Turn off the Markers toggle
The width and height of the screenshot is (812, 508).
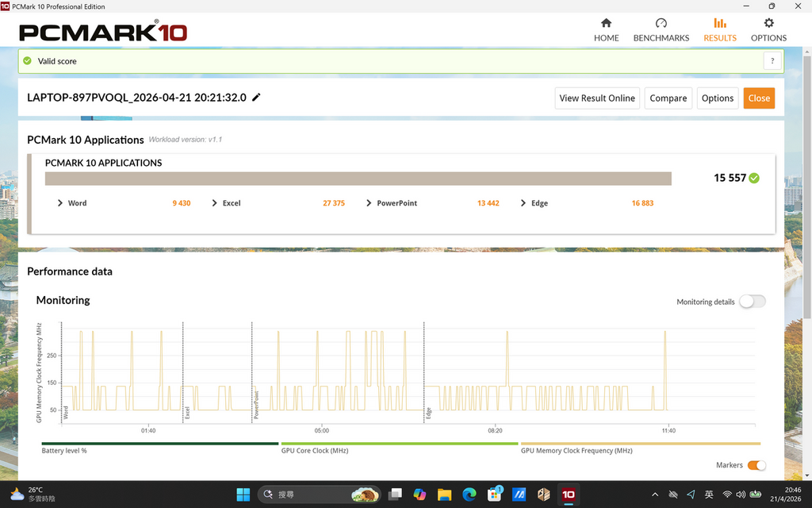pyautogui.click(x=756, y=465)
